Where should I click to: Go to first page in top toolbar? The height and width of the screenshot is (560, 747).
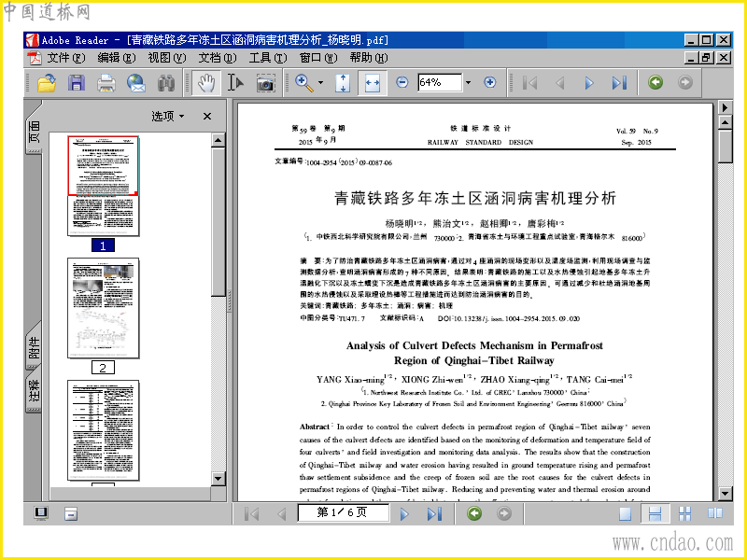tap(529, 83)
